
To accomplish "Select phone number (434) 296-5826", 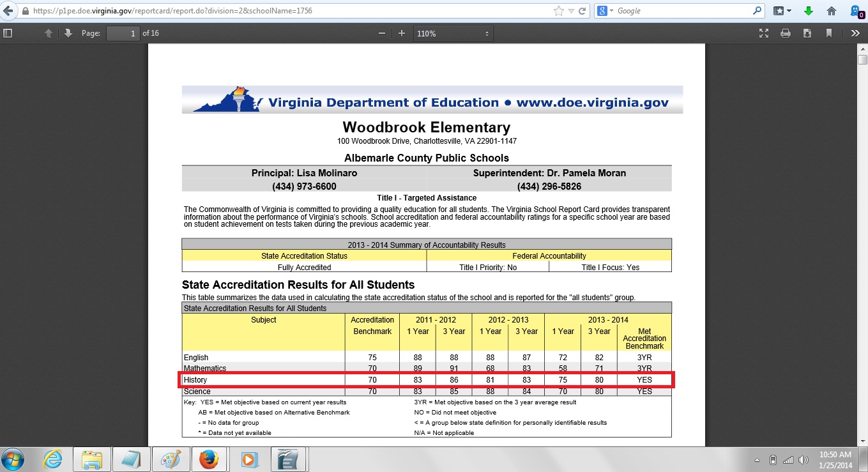I will pos(549,187).
